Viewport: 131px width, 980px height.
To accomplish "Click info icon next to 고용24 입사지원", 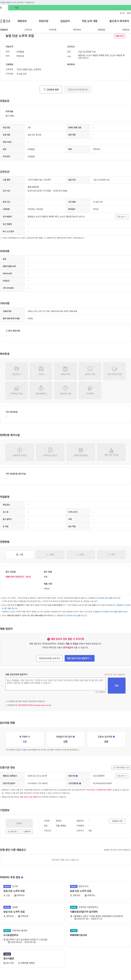I will tap(114, 737).
